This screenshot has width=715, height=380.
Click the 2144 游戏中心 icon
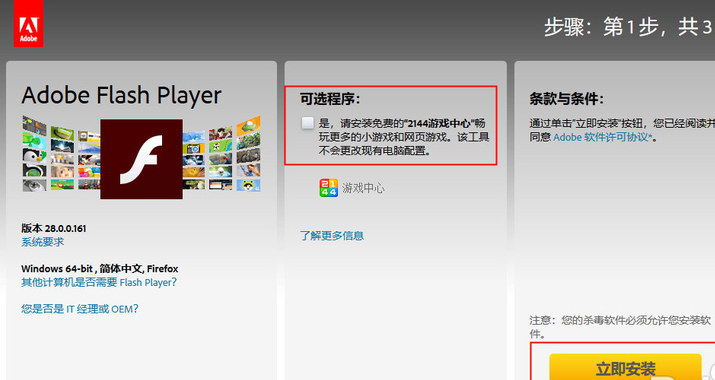click(328, 188)
